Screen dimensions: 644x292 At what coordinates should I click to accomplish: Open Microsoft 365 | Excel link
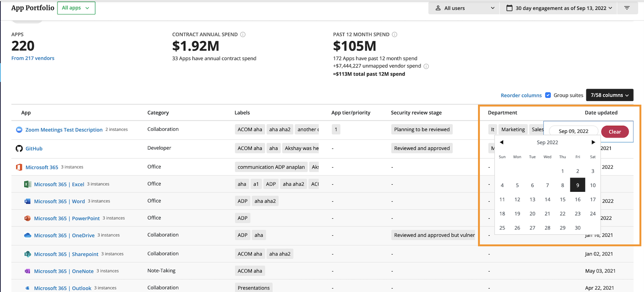pos(59,184)
